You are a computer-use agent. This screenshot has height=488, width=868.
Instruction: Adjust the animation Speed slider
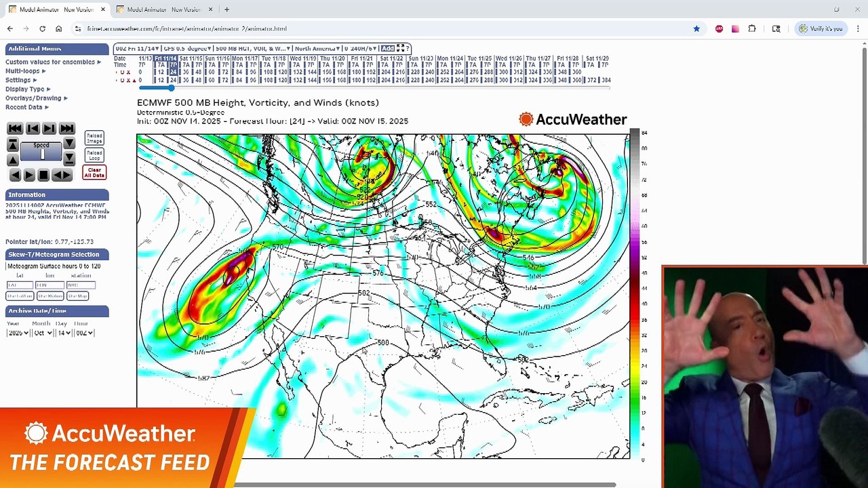(41, 154)
